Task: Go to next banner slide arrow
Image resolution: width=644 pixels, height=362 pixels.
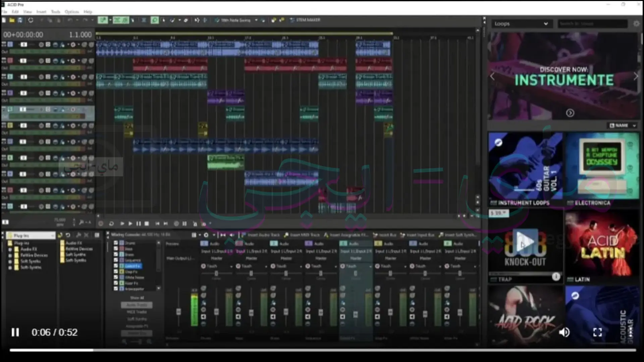Action: tap(636, 76)
